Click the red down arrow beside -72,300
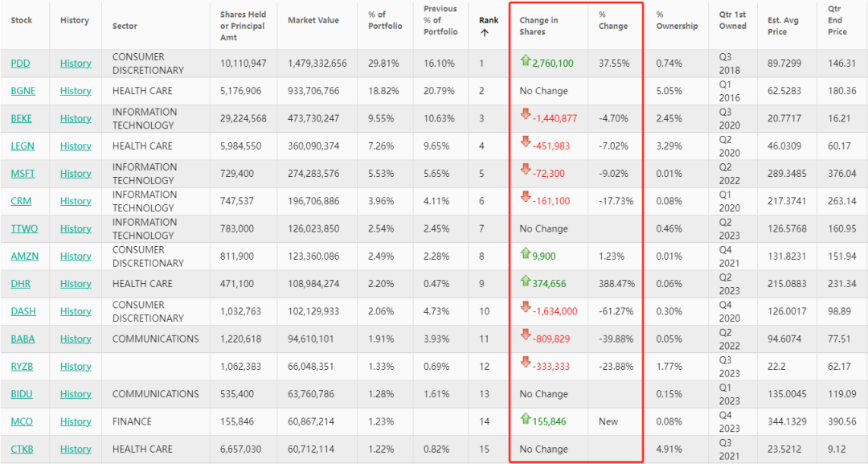Screen dimensions: 868x464 click(x=526, y=170)
